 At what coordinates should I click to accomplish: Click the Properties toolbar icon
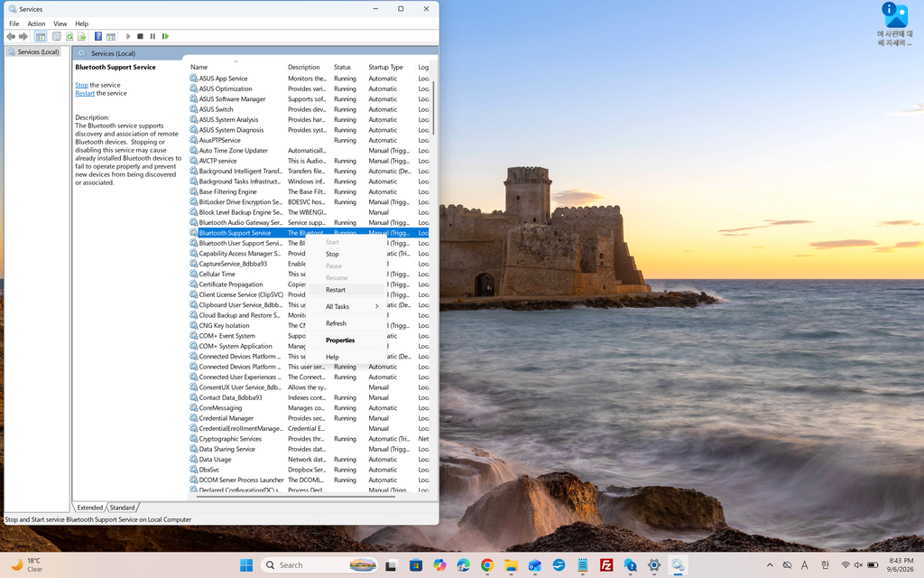[57, 36]
